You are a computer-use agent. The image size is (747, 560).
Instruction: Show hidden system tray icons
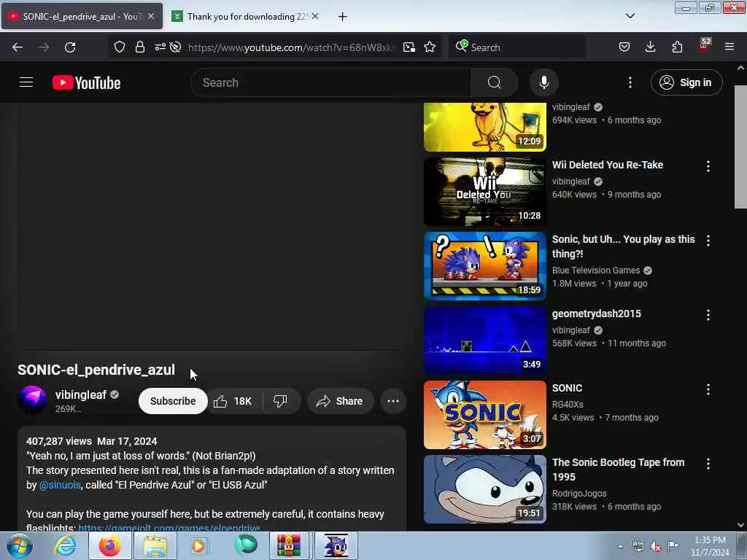point(620,546)
